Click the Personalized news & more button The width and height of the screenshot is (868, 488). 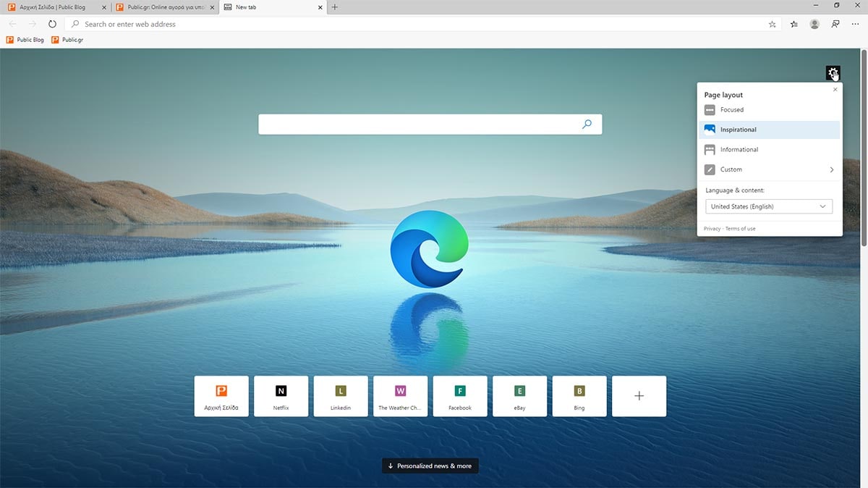(430, 466)
